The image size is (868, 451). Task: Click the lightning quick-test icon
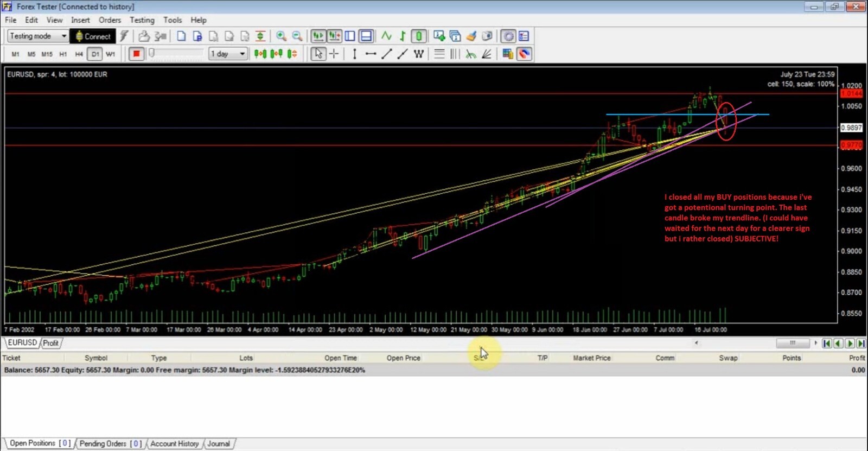pyautogui.click(x=124, y=36)
